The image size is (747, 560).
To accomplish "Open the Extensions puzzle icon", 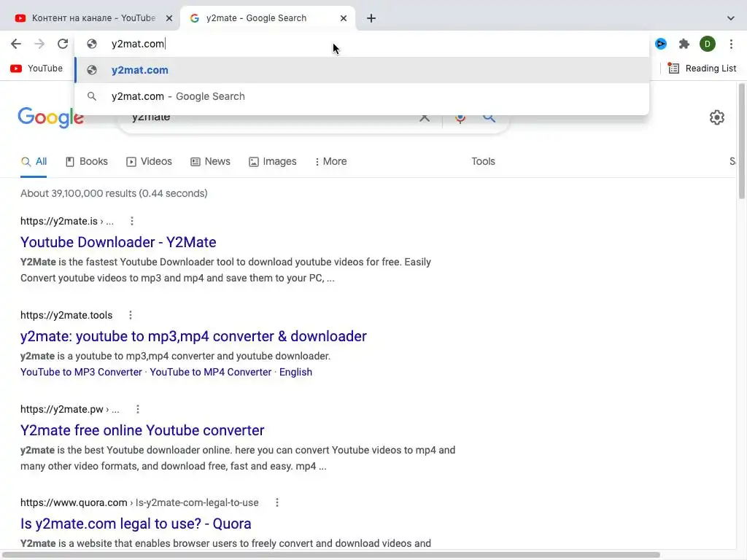I will (x=684, y=44).
